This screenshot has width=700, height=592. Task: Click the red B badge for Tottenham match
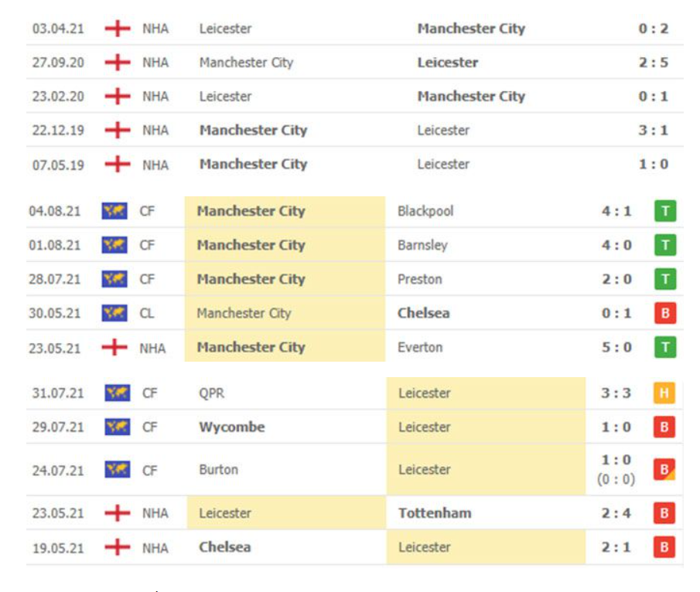point(664,513)
